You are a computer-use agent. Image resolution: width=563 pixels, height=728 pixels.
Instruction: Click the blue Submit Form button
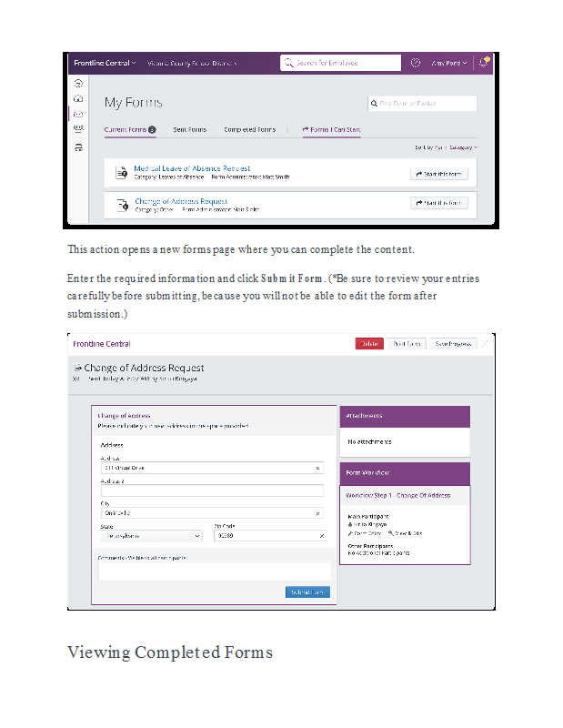[307, 592]
